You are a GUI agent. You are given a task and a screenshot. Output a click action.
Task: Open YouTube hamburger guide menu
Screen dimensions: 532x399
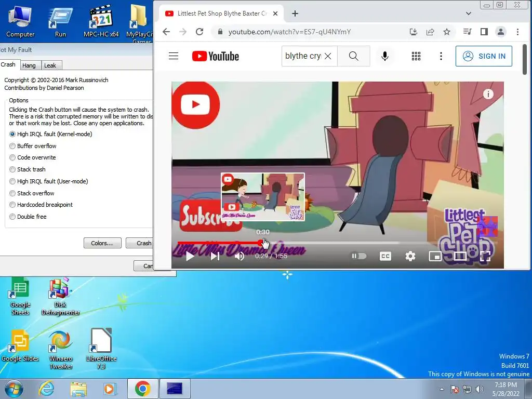pyautogui.click(x=174, y=56)
